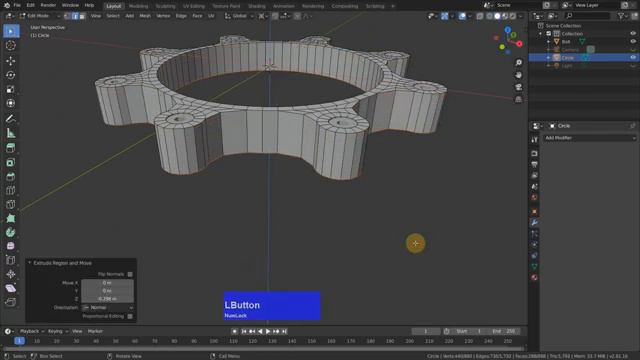Play the animation in timeline
Viewport: 640px width, 360px height.
268,331
